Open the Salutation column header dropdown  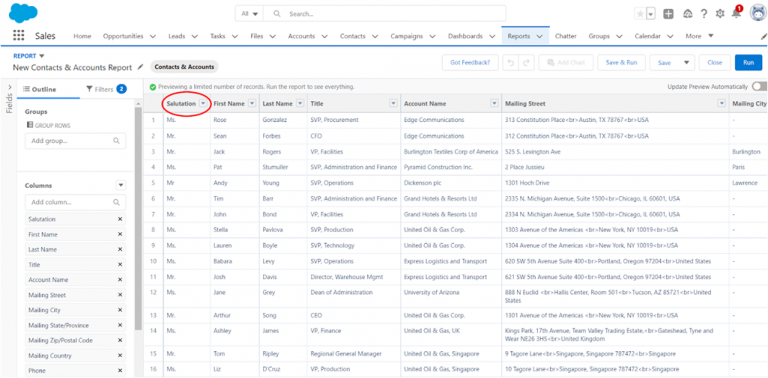[203, 103]
